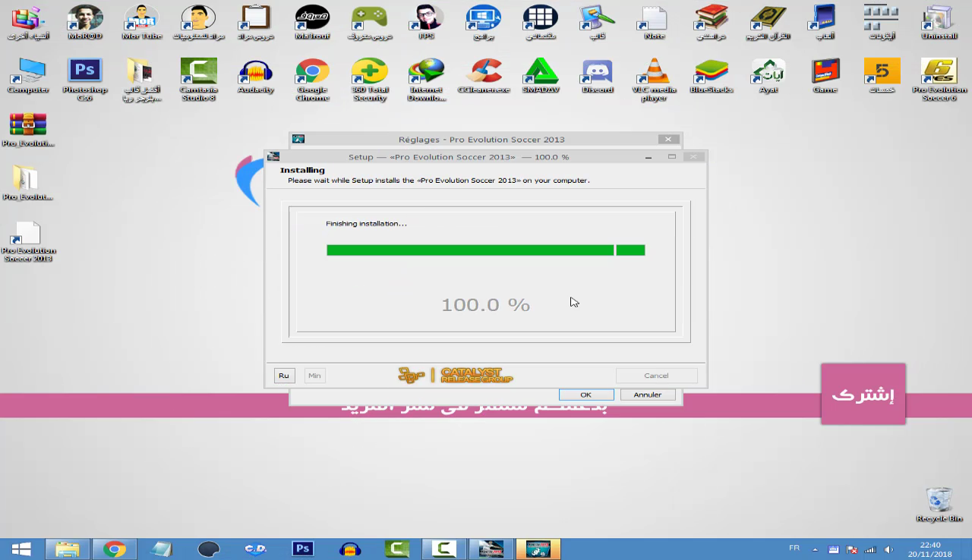
Task: Switch to Audacity in the taskbar
Action: (350, 549)
